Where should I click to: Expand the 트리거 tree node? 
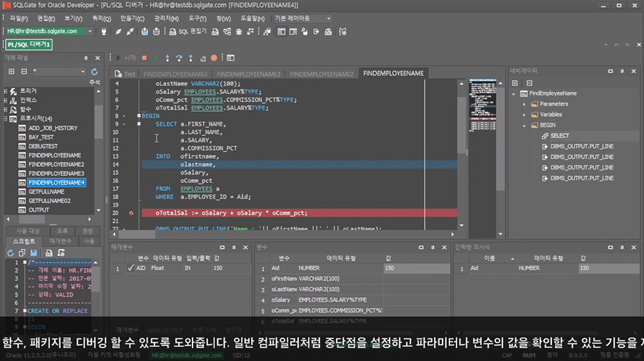point(5,91)
